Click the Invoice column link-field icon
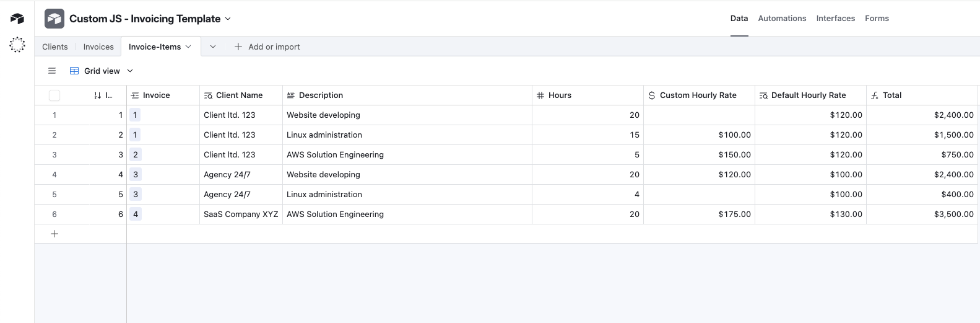Viewport: 980px width, 323px height. pyautogui.click(x=135, y=95)
